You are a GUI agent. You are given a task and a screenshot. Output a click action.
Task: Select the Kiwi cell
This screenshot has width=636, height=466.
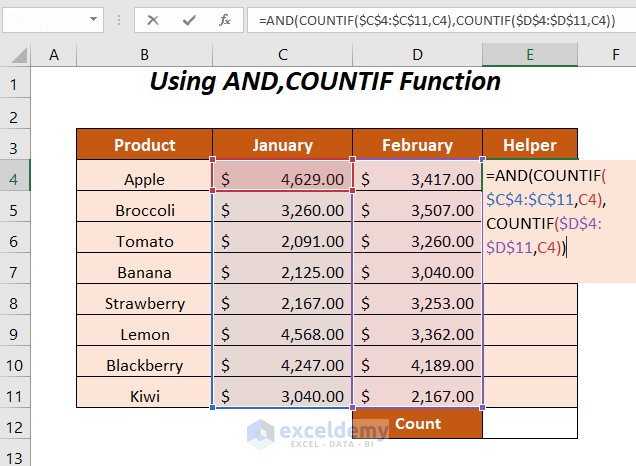pyautogui.click(x=145, y=396)
